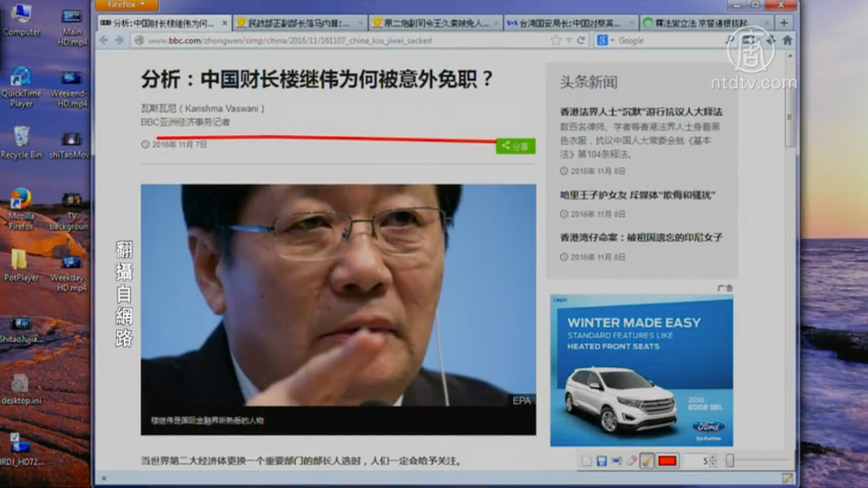Open the red color swatch picker

[668, 461]
